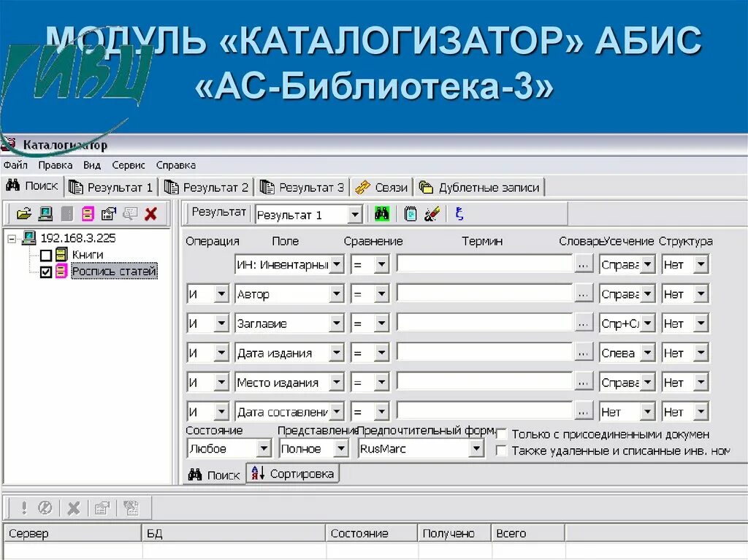748x560 pixels.
Task: Click the notepad icon in result toolbar
Action: click(411, 214)
